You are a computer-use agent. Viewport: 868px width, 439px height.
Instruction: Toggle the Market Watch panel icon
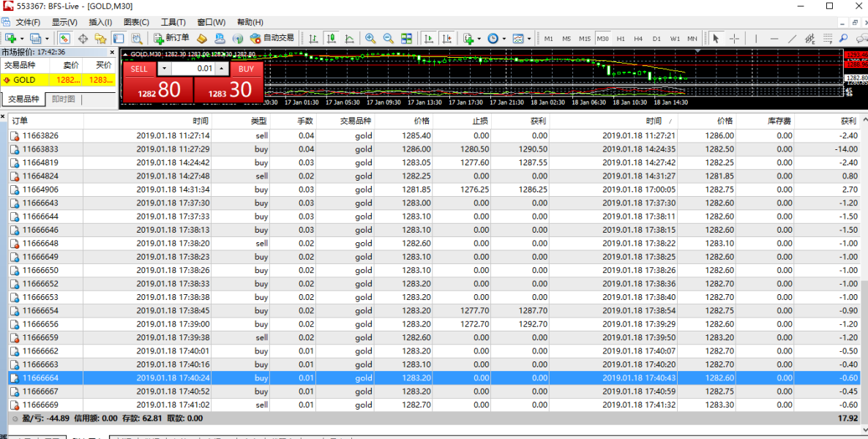pos(64,38)
